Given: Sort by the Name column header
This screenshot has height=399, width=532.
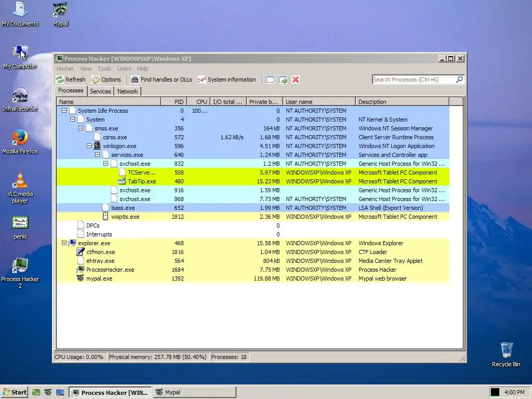Looking at the screenshot, I should (x=109, y=102).
